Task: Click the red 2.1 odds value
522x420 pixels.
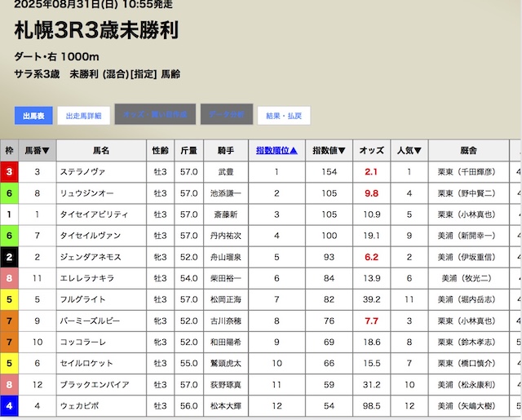Action: [371, 172]
